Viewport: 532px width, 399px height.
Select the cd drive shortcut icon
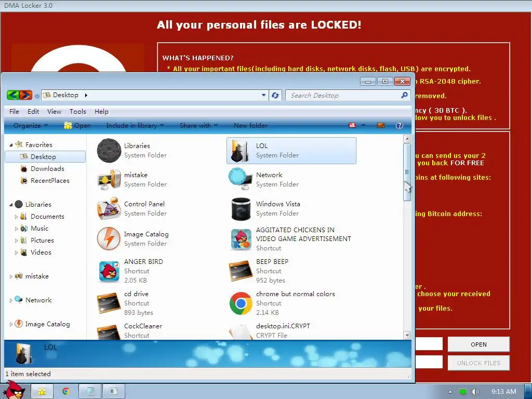coord(109,303)
